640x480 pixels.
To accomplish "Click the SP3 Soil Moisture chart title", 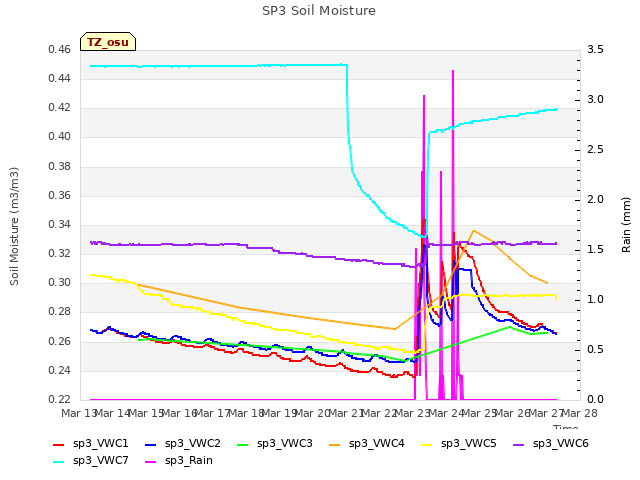I will coord(319,11).
